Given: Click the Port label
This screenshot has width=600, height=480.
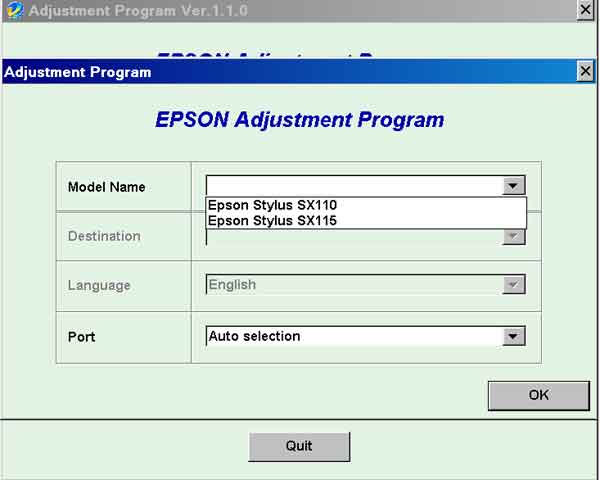Looking at the screenshot, I should coord(82,337).
